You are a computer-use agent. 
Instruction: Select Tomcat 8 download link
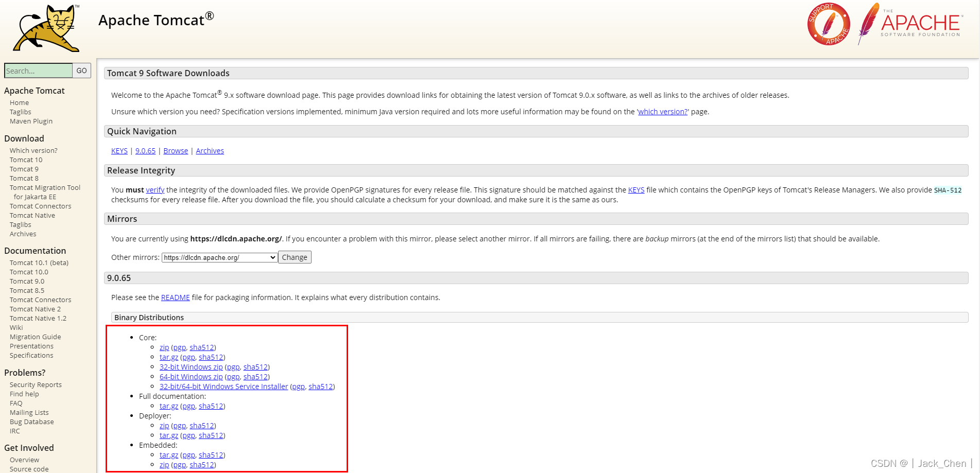[x=24, y=179]
